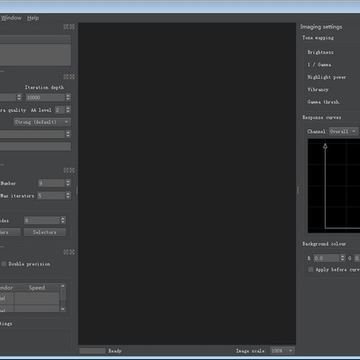Undock the panel containing Max iterators
This screenshot has height=360, width=360.
(66, 170)
